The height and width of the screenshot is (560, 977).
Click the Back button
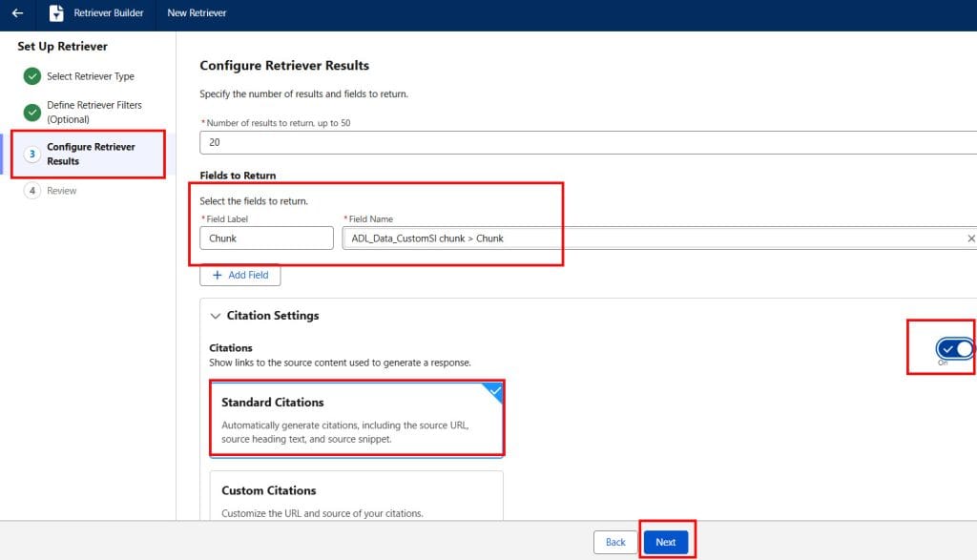615,542
